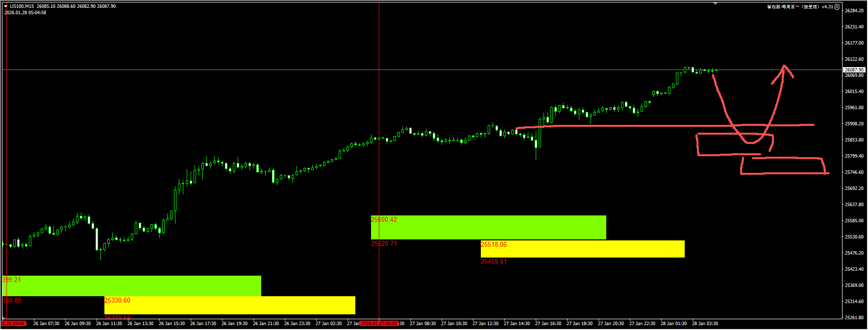Click the gray chart shift triangle marker

click(x=715, y=3)
